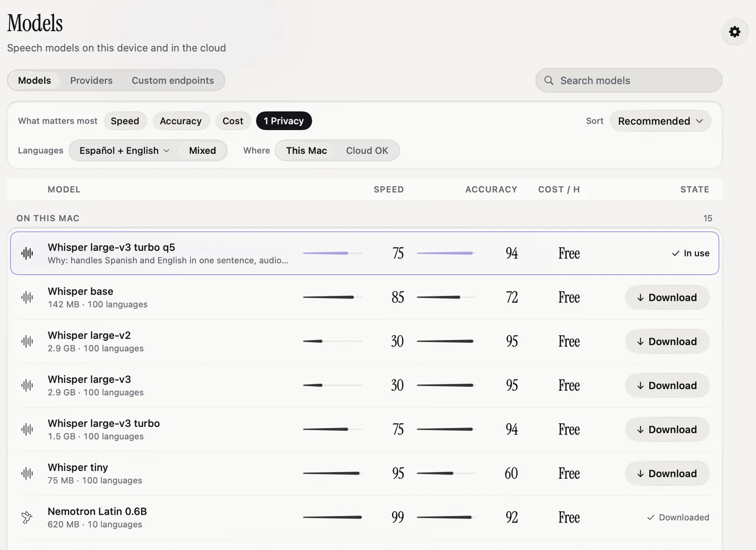Open the Recommended sort dropdown
The image size is (756, 550).
660,121
